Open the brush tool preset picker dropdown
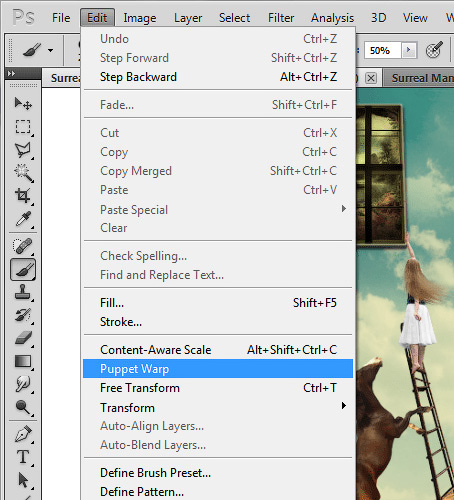The height and width of the screenshot is (500, 454). tap(50, 51)
